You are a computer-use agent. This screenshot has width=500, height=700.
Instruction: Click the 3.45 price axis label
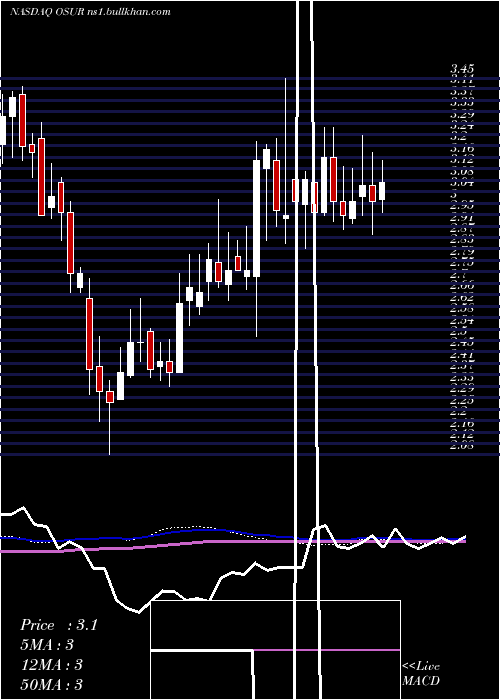coord(462,69)
